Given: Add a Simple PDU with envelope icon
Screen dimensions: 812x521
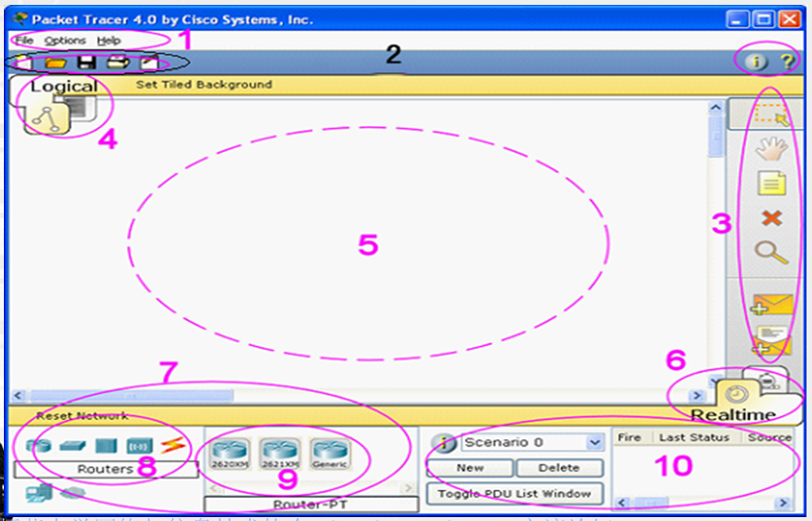Looking at the screenshot, I should tap(771, 304).
